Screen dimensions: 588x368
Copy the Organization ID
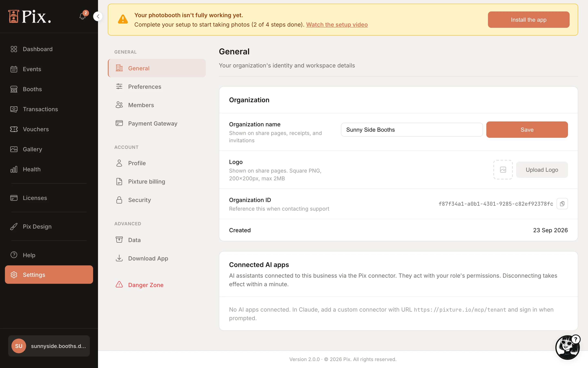tap(562, 204)
